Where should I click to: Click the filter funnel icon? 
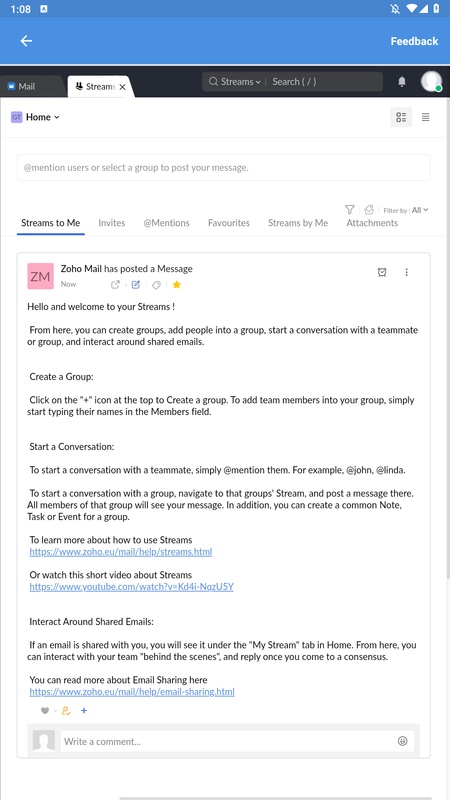[349, 210]
